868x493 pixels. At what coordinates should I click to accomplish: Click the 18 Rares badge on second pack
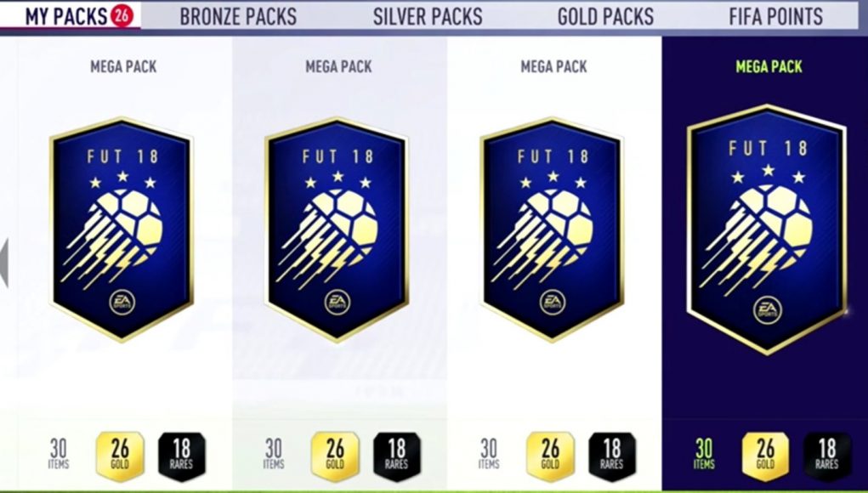click(x=396, y=456)
